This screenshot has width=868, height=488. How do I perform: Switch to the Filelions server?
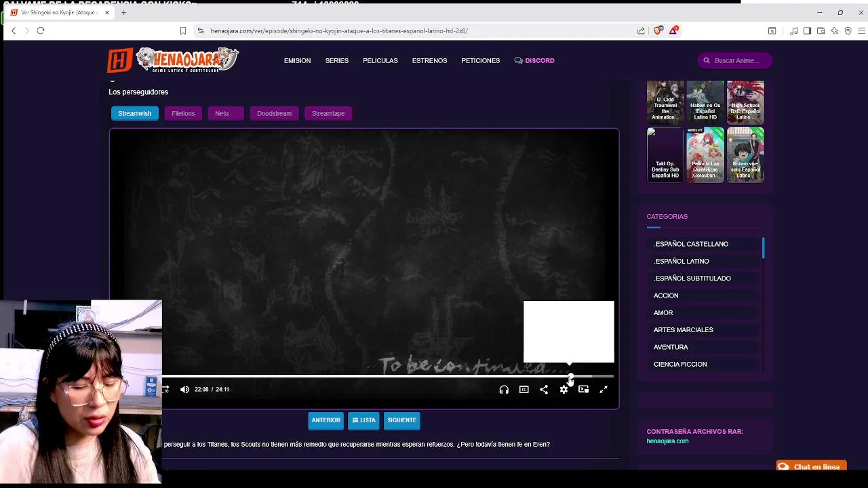[x=183, y=113]
